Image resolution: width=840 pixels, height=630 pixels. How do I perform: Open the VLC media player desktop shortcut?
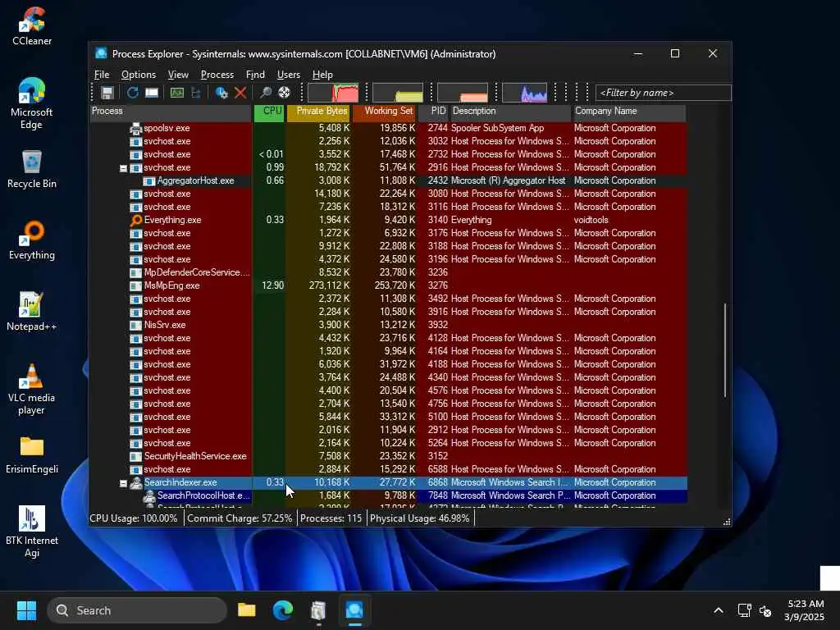(32, 390)
